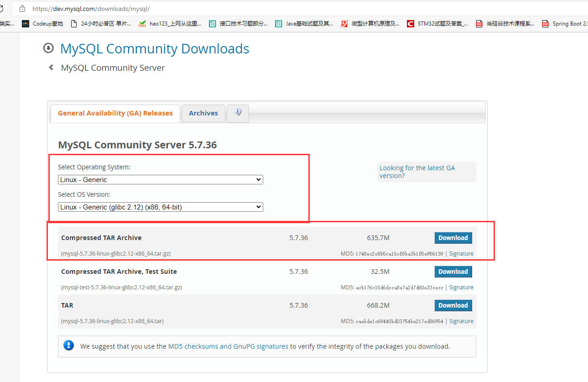Click the back chevron before MySQL Community Server
The width and height of the screenshot is (588, 382).
pos(51,68)
